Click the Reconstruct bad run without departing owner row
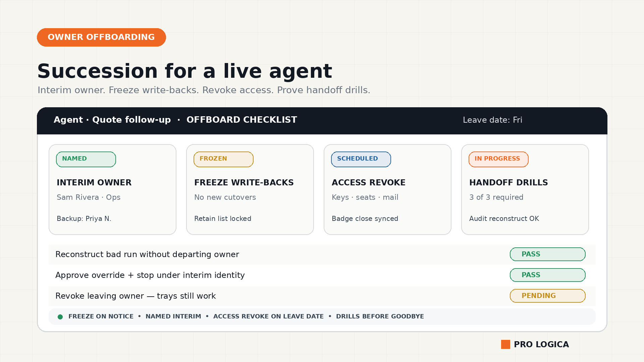Image resolution: width=644 pixels, height=362 pixels. pyautogui.click(x=322, y=254)
